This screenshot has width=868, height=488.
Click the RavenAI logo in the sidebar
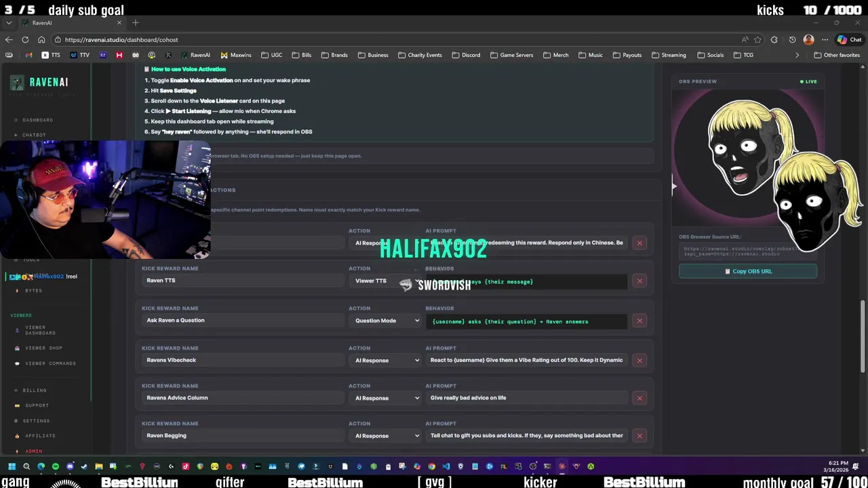(x=39, y=83)
